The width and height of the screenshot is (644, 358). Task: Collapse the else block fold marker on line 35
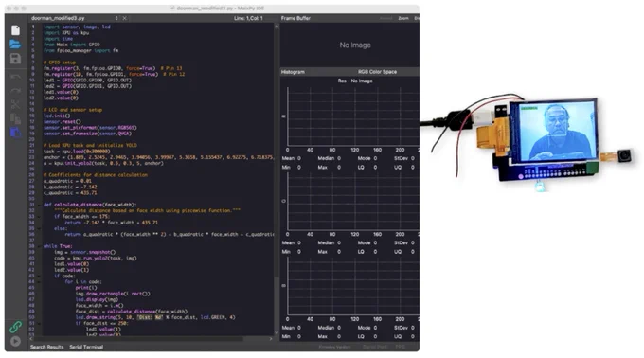(x=40, y=228)
